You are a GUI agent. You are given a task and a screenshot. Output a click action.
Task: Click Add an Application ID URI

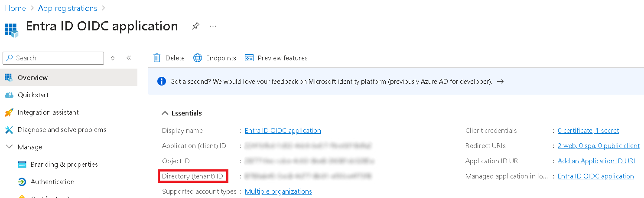point(596,161)
